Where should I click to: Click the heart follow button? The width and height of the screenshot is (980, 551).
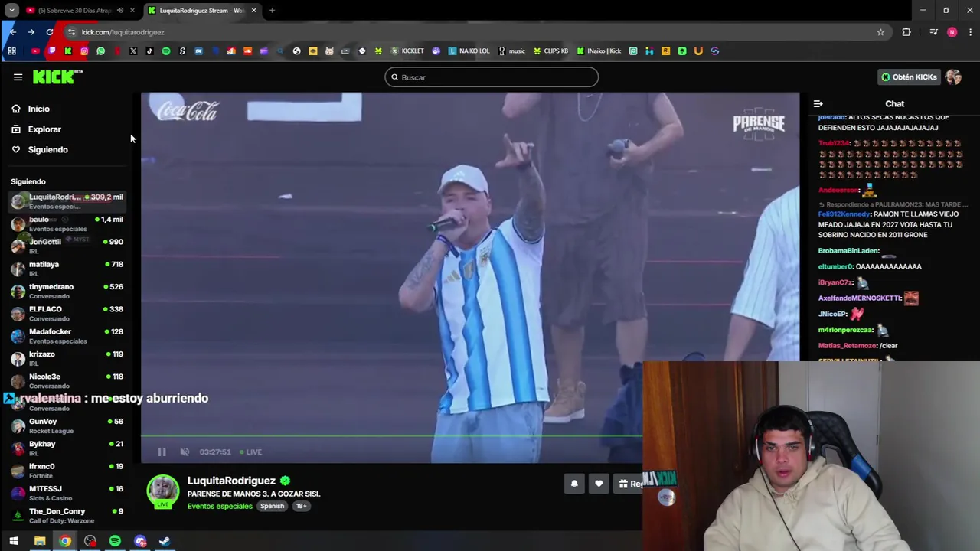click(x=599, y=484)
